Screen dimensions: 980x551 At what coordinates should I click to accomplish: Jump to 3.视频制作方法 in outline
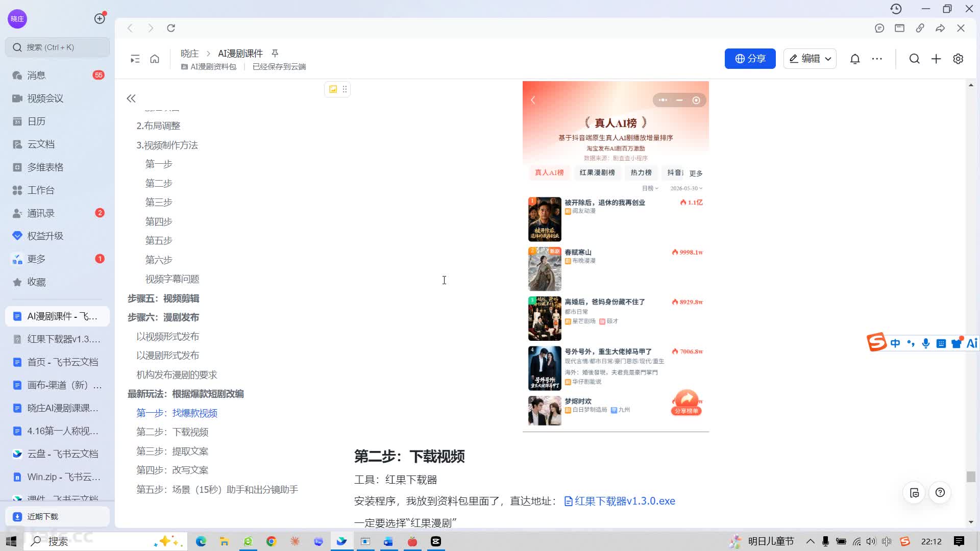click(167, 145)
